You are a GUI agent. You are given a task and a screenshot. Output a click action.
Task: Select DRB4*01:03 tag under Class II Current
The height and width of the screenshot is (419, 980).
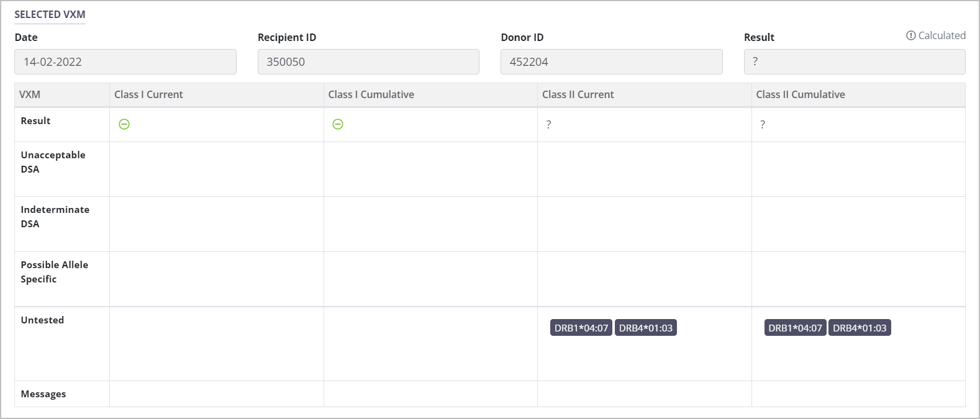[x=646, y=328]
